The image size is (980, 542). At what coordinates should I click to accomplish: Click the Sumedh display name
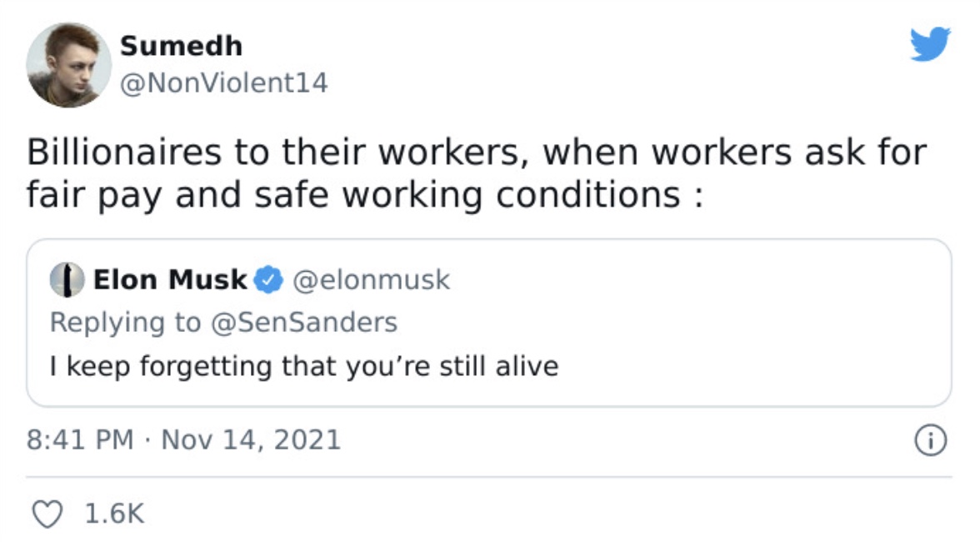[x=181, y=46]
